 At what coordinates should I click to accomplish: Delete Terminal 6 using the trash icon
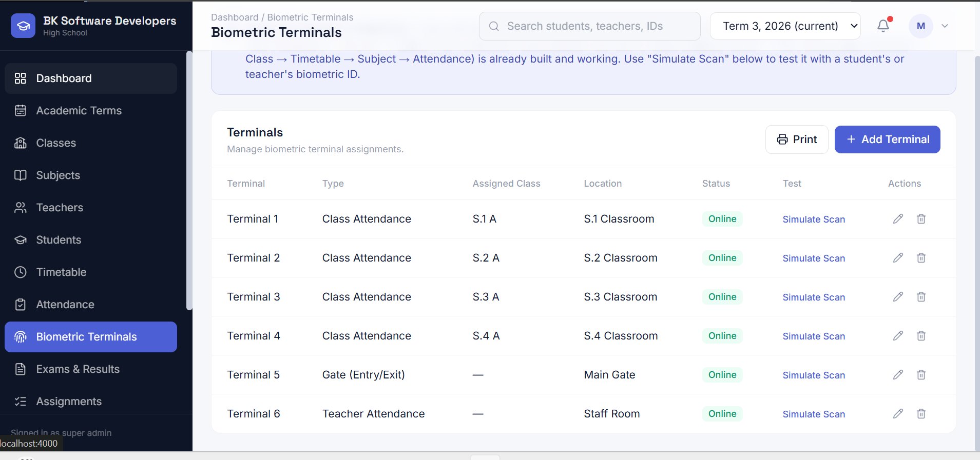click(x=921, y=414)
